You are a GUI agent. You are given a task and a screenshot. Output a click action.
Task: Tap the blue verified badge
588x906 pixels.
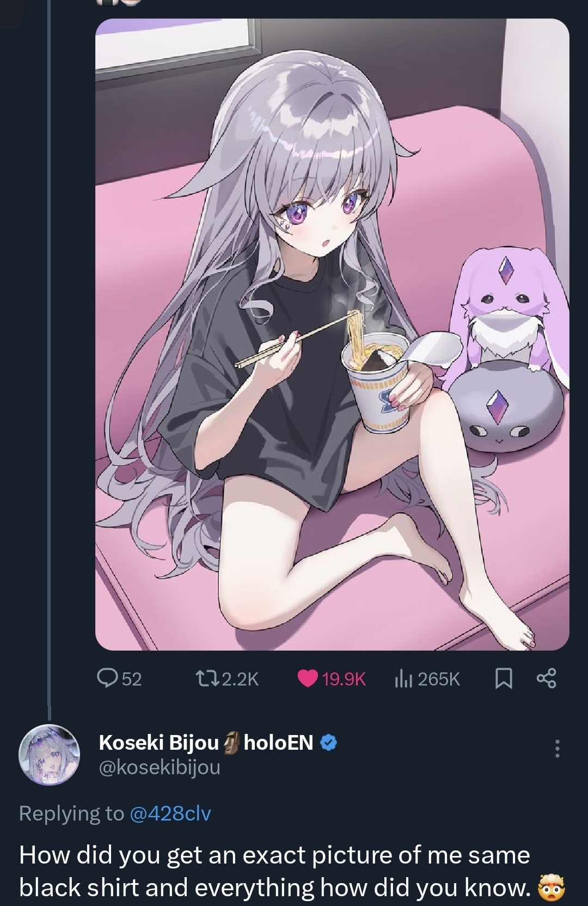pos(328,743)
